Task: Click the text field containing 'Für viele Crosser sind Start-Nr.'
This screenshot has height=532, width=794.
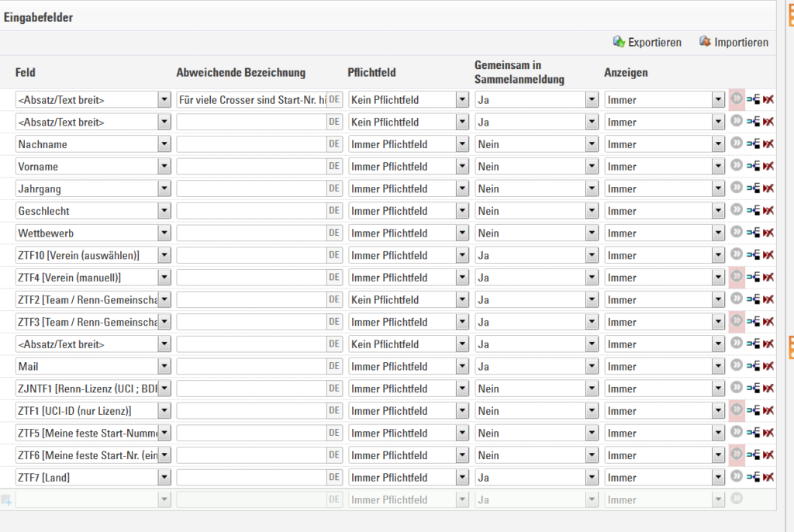Action: tap(252, 100)
